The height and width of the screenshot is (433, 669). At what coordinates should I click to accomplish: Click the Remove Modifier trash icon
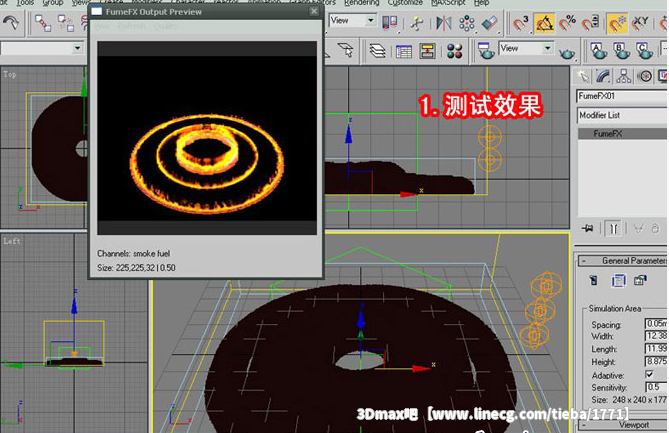(655, 229)
